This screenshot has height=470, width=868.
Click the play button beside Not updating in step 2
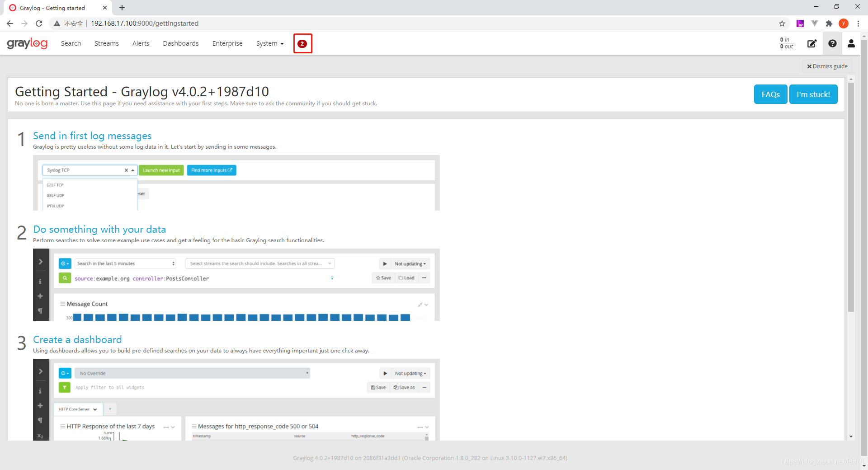(x=385, y=263)
